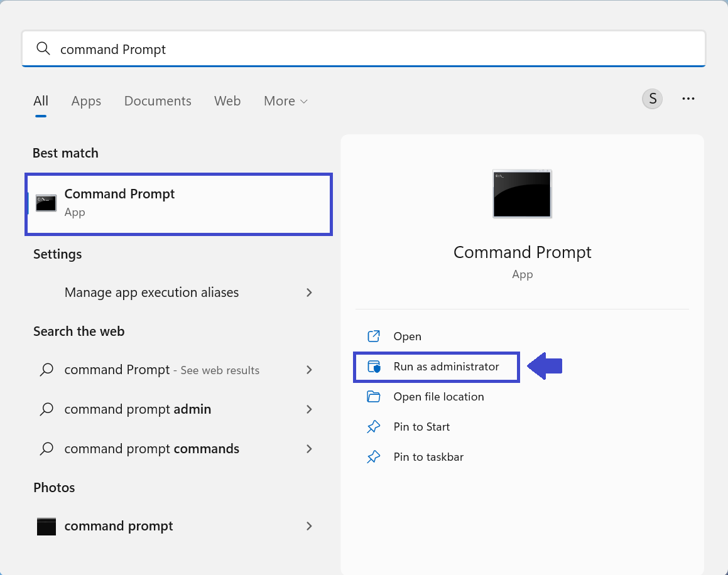Click the Run as administrator shield icon
The height and width of the screenshot is (575, 728).
pos(374,367)
